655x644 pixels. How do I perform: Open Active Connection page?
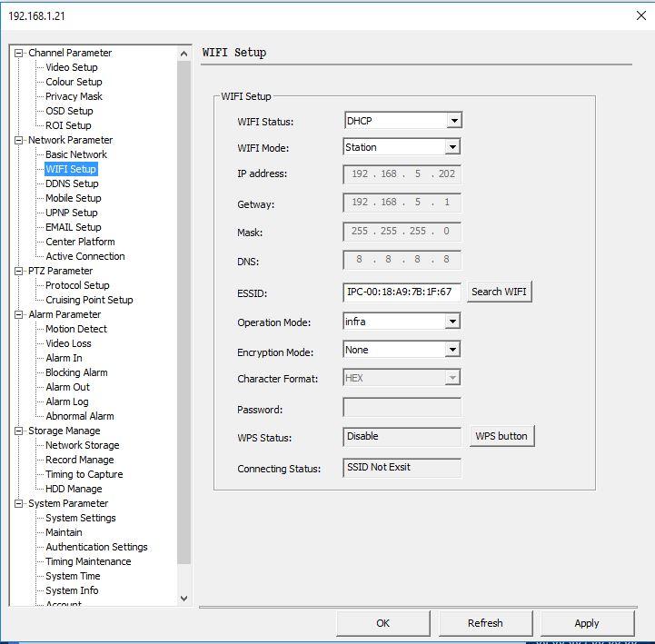(85, 256)
